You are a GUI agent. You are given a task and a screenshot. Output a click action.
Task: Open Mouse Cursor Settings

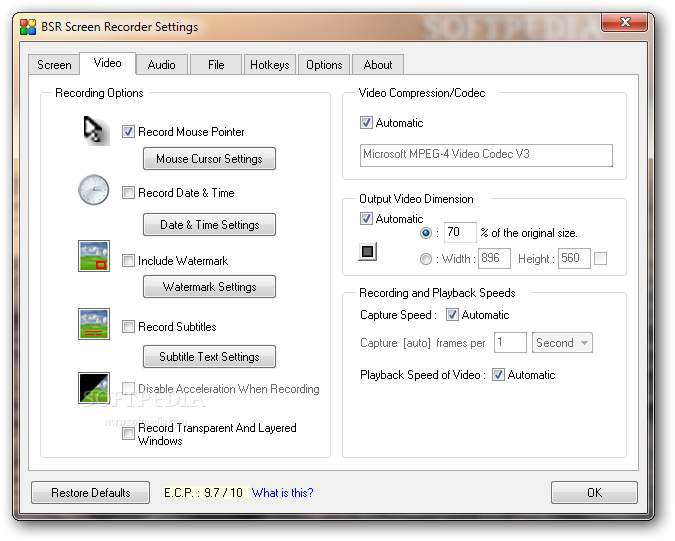pos(209,159)
